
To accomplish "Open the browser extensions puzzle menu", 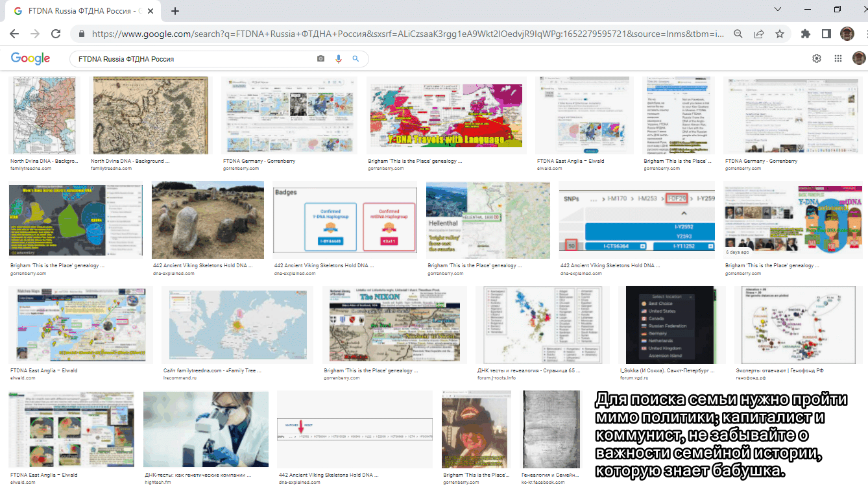I will tap(806, 34).
